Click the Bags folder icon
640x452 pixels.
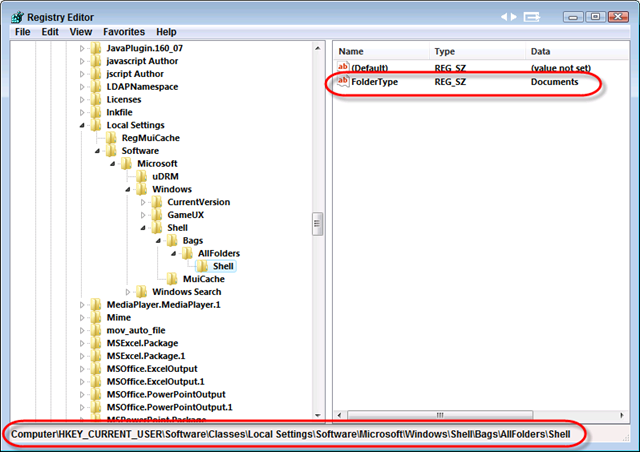(x=172, y=240)
